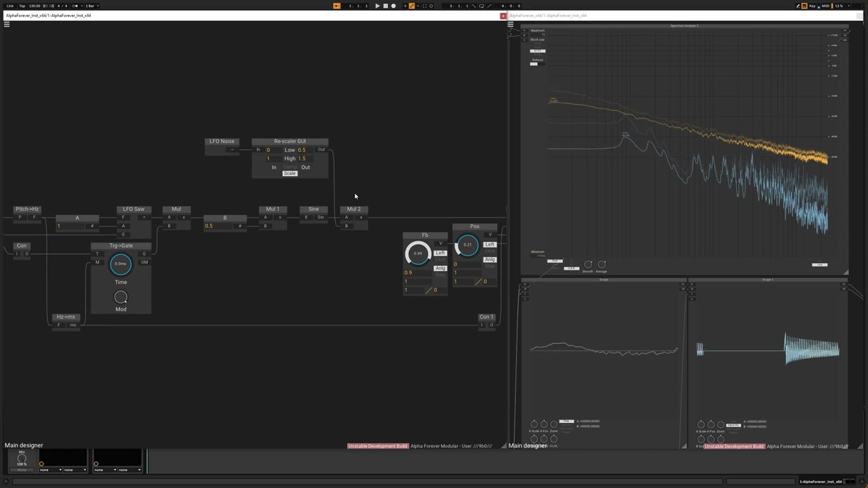Toggle the Left option in Fb module
868x488 pixels.
[x=440, y=253]
